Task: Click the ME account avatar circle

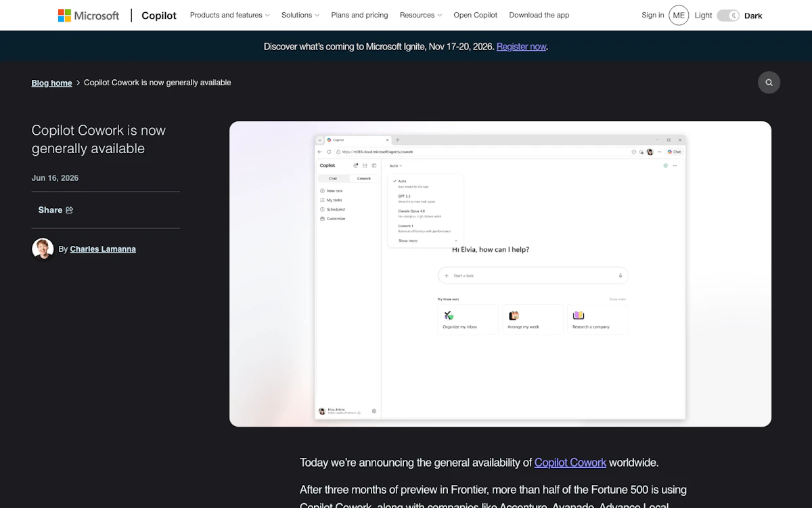Action: click(679, 15)
